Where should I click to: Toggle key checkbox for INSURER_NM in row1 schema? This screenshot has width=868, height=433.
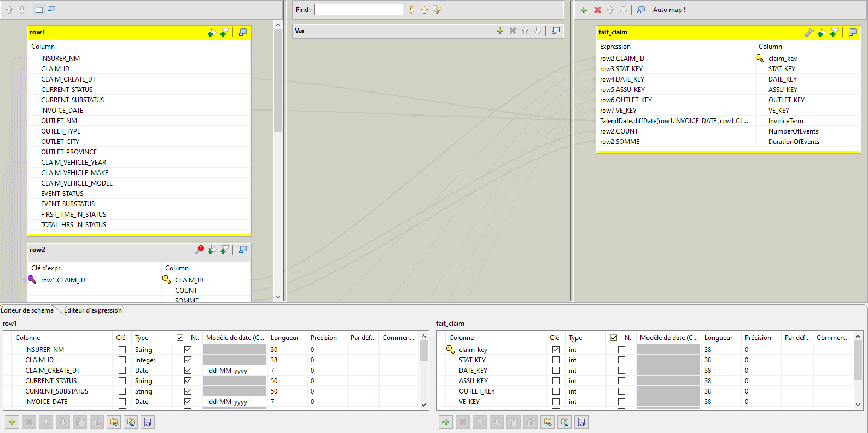(122, 349)
